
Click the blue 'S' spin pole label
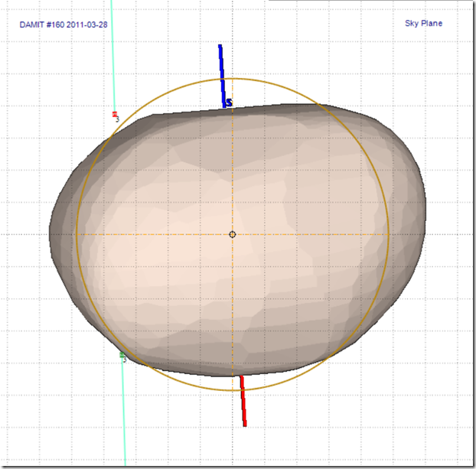pyautogui.click(x=229, y=102)
